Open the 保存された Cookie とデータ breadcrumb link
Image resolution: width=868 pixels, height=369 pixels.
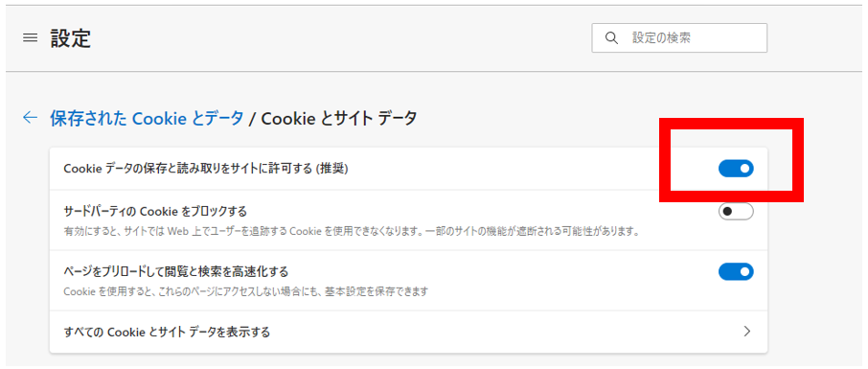[147, 118]
